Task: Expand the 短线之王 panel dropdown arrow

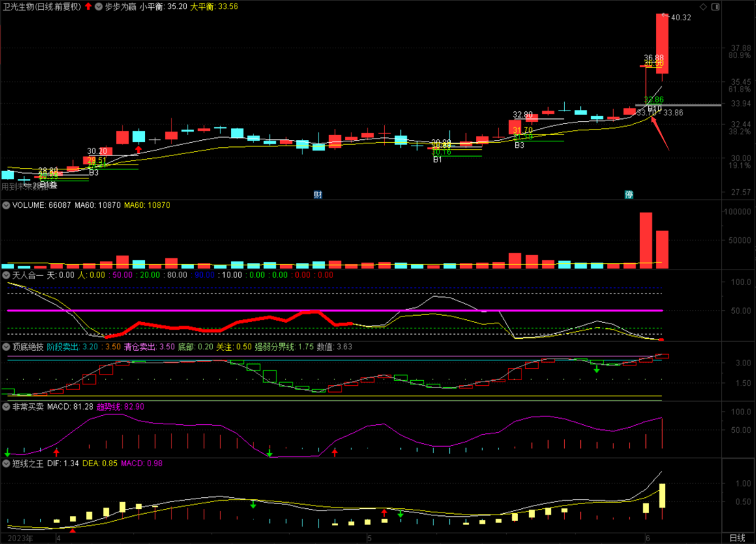Action: (x=6, y=463)
